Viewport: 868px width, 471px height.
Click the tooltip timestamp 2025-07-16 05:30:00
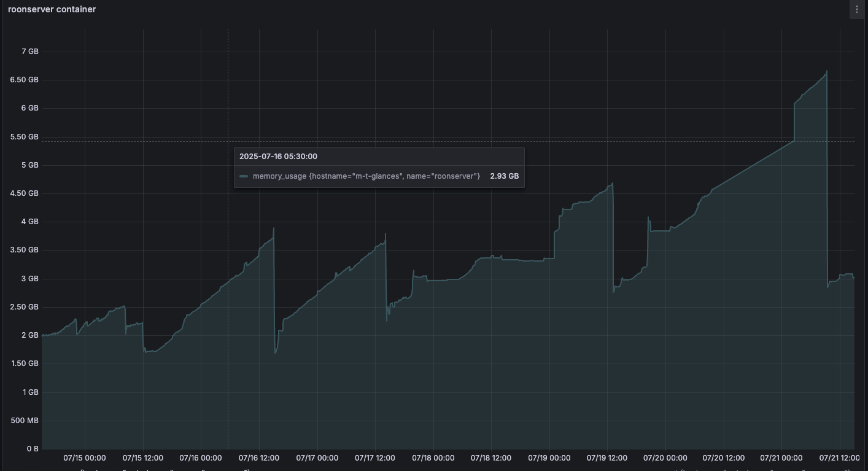(x=278, y=157)
